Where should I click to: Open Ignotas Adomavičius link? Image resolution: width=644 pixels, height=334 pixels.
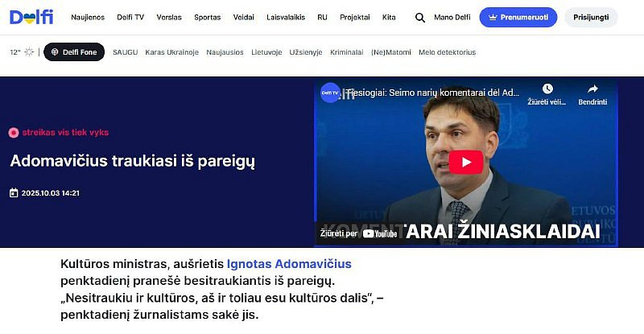point(289,264)
